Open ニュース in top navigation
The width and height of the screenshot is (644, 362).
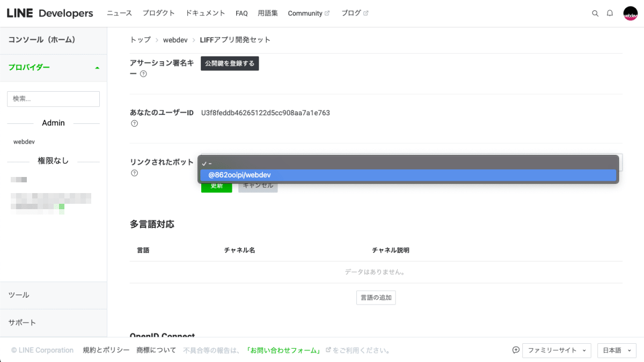(119, 13)
